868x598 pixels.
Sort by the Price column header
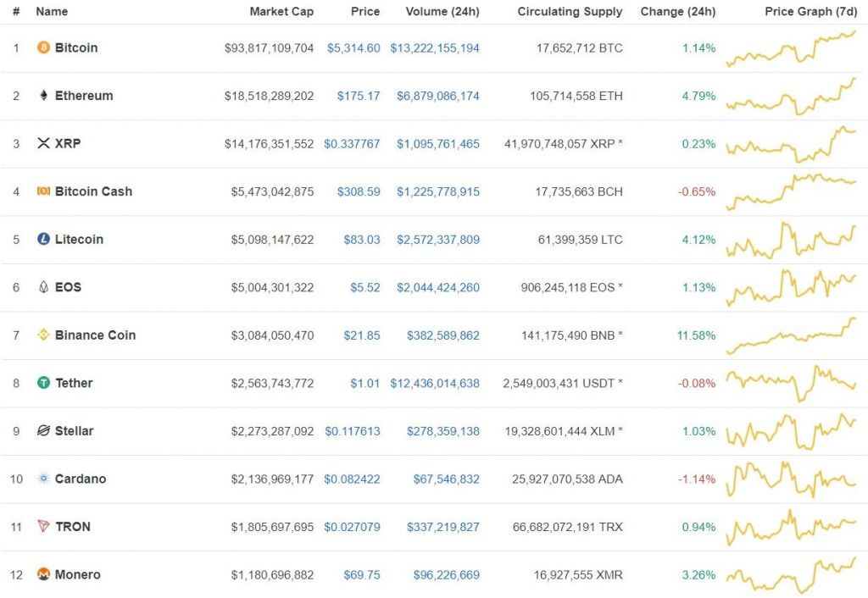coord(365,12)
